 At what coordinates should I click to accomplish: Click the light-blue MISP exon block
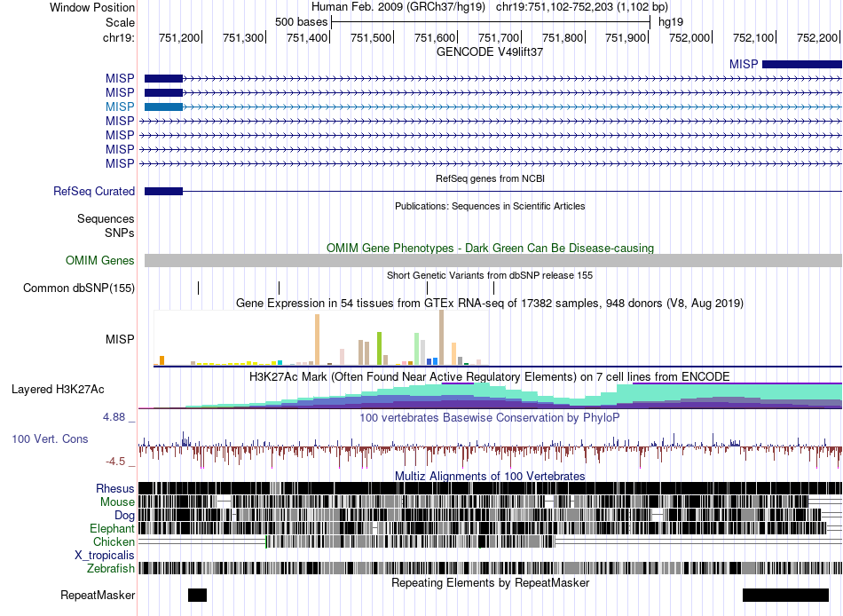164,107
